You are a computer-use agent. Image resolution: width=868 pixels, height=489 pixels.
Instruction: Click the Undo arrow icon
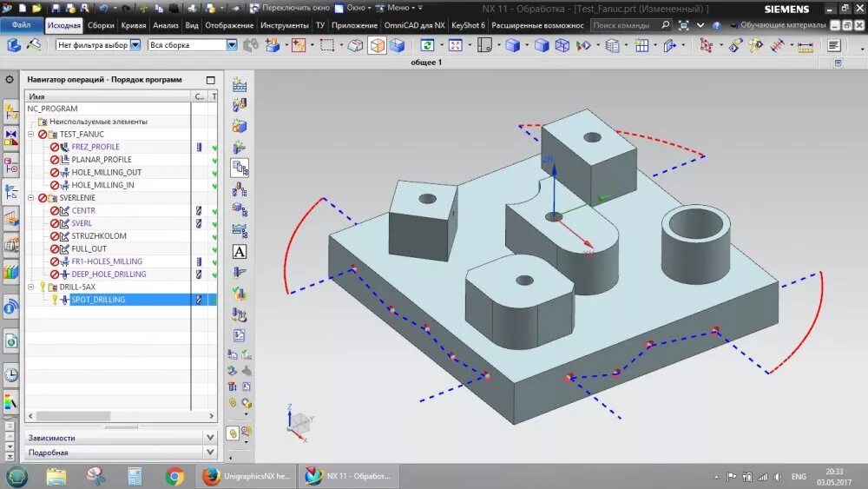pyautogui.click(x=103, y=9)
